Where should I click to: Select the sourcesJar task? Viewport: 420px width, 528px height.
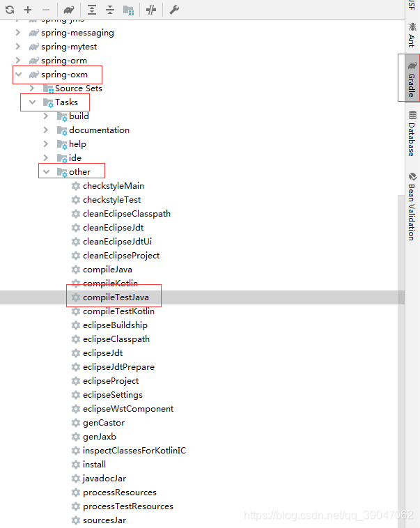point(104,520)
